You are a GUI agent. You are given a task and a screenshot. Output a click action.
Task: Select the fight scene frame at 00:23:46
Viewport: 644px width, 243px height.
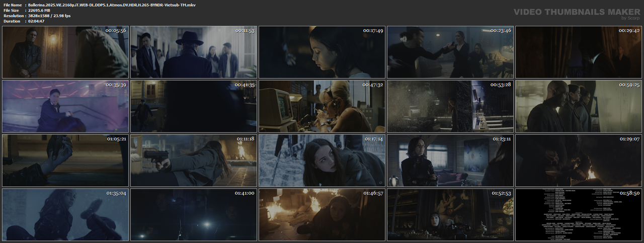(450, 52)
